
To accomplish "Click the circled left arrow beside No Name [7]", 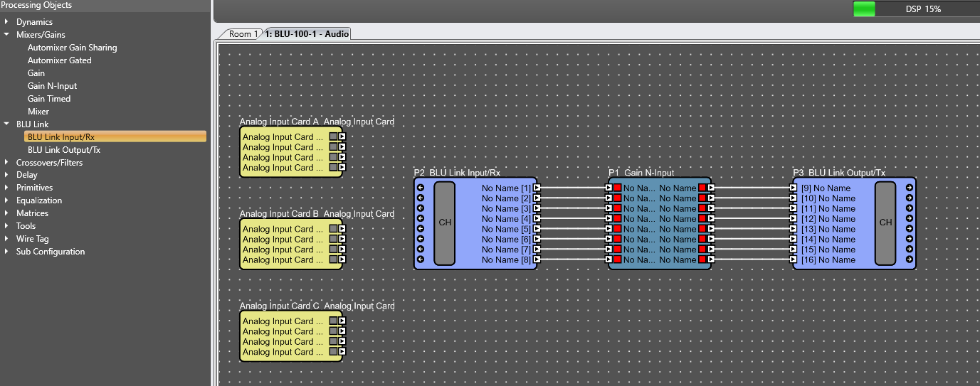I will (x=421, y=250).
